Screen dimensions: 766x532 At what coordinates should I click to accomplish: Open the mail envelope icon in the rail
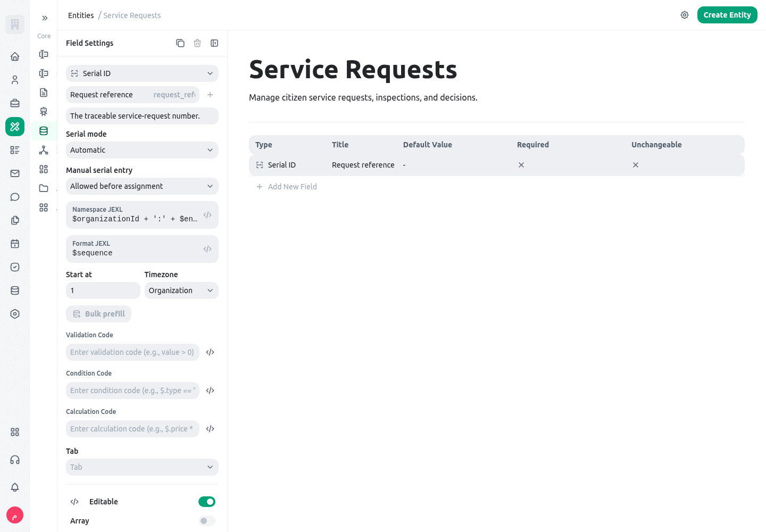coord(15,173)
